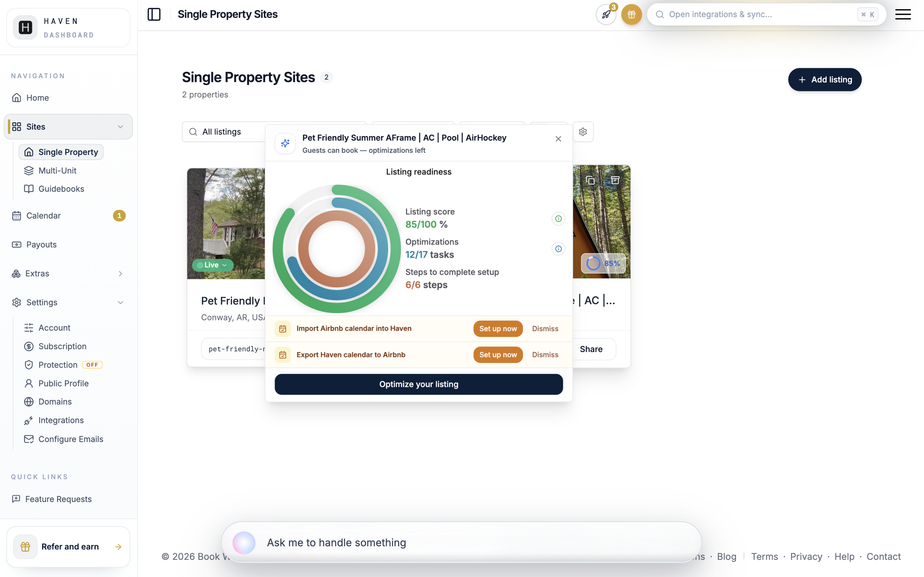This screenshot has height=577, width=924.
Task: Dismiss the Export Haven calendar task
Action: pos(545,355)
